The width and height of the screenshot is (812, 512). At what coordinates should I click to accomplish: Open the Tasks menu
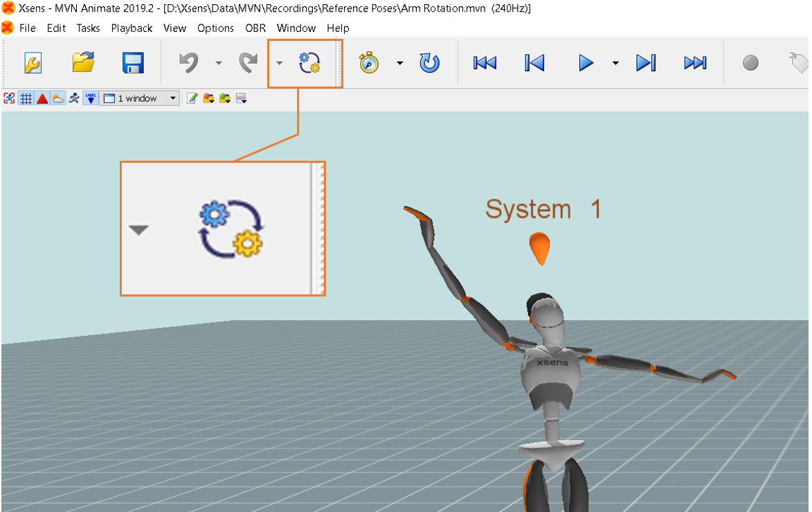click(88, 28)
